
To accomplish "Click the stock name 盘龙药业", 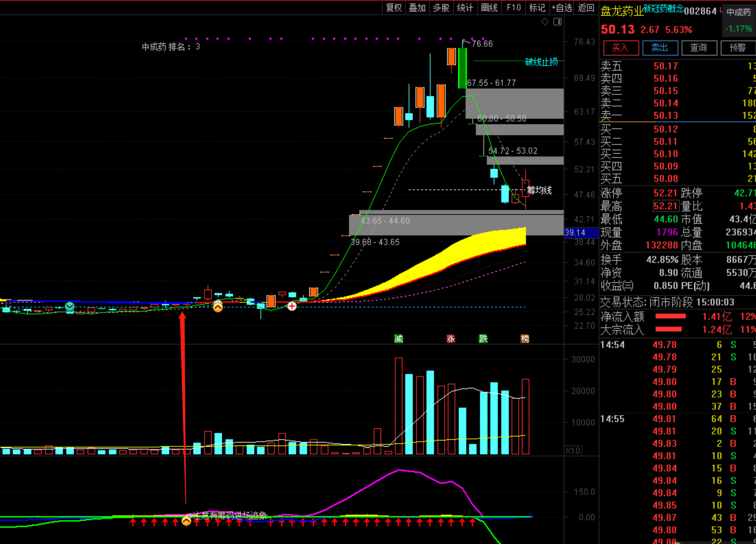I will pos(622,11).
